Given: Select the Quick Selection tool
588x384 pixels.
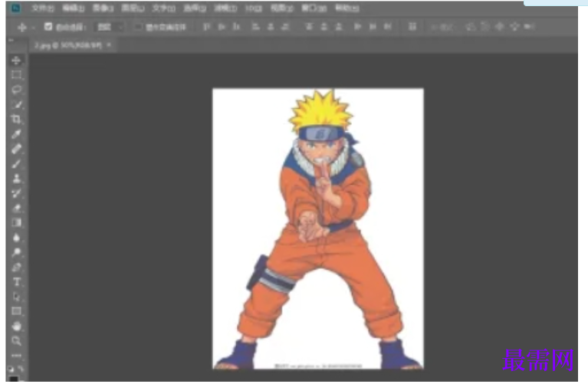Looking at the screenshot, I should click(16, 105).
